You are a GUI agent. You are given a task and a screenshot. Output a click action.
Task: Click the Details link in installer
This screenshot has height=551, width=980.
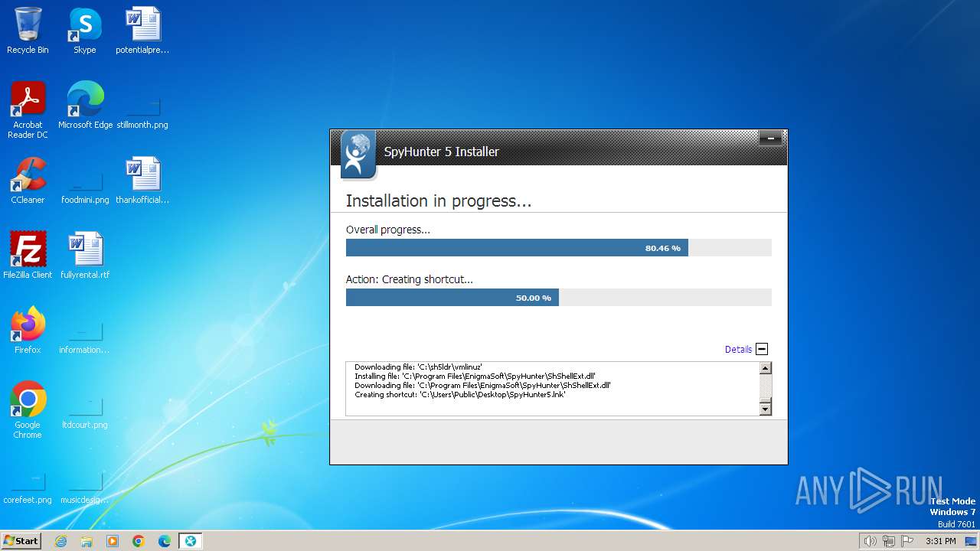tap(738, 349)
